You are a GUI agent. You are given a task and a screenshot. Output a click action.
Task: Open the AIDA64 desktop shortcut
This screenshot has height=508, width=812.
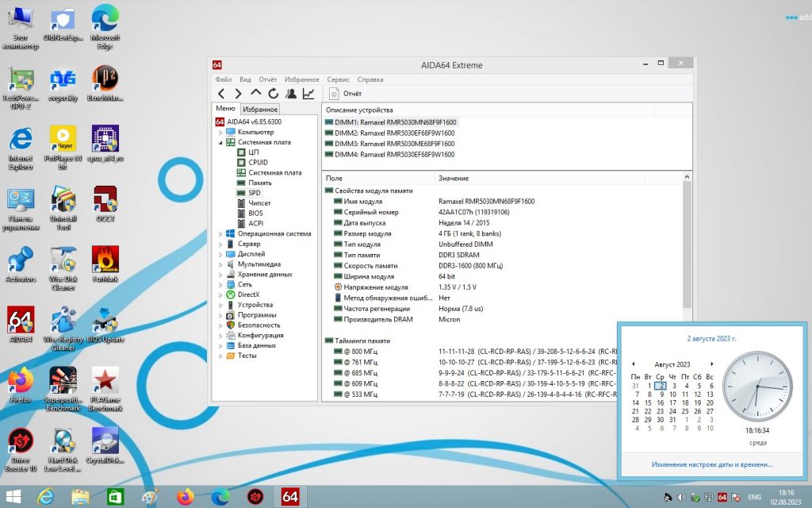point(21,324)
